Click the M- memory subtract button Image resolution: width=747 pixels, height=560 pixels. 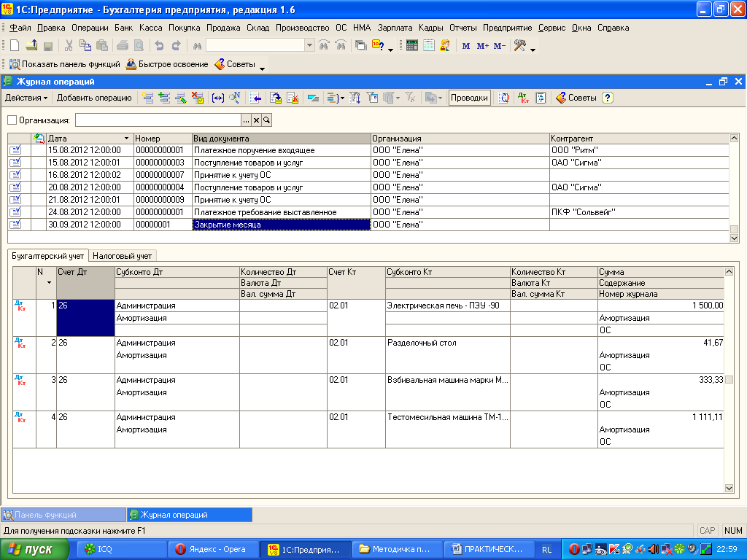click(x=499, y=46)
